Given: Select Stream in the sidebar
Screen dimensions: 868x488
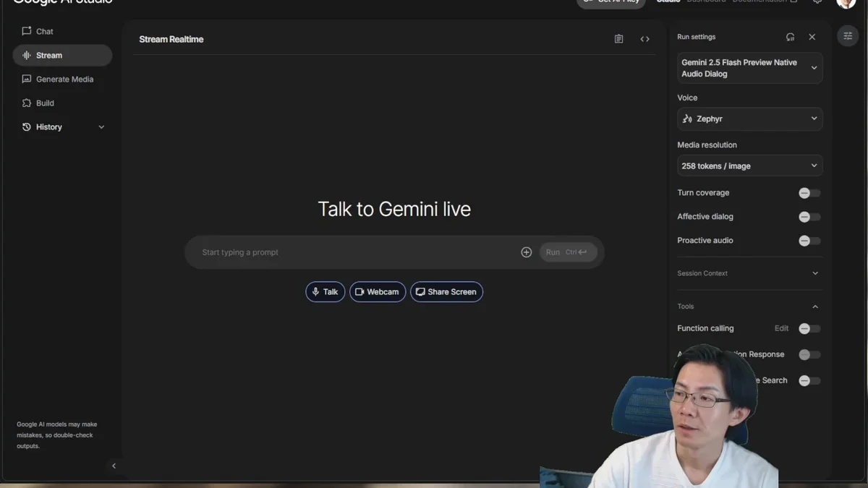Looking at the screenshot, I should click(62, 55).
